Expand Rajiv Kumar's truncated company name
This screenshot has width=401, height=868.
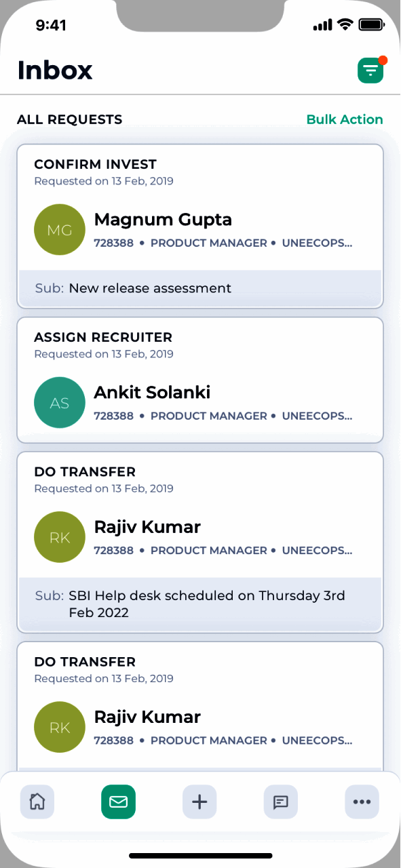(317, 550)
